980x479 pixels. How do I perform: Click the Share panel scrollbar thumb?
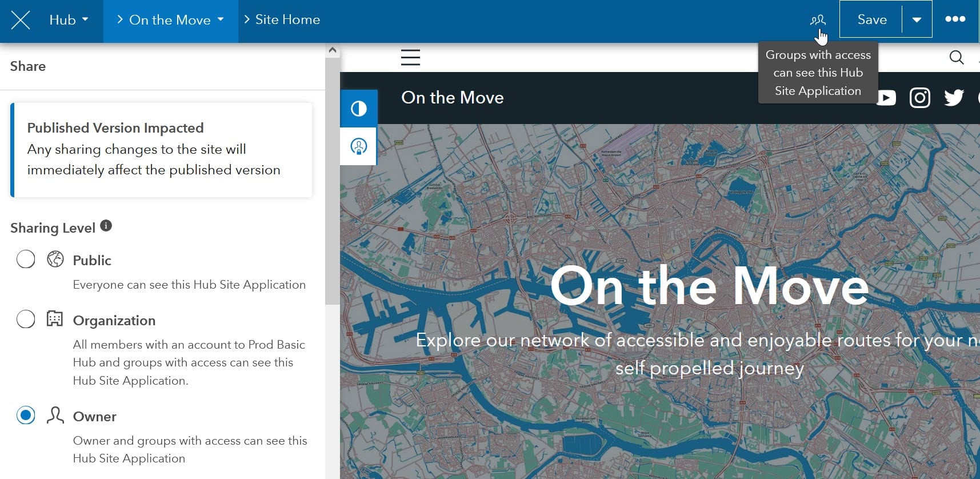point(333,181)
